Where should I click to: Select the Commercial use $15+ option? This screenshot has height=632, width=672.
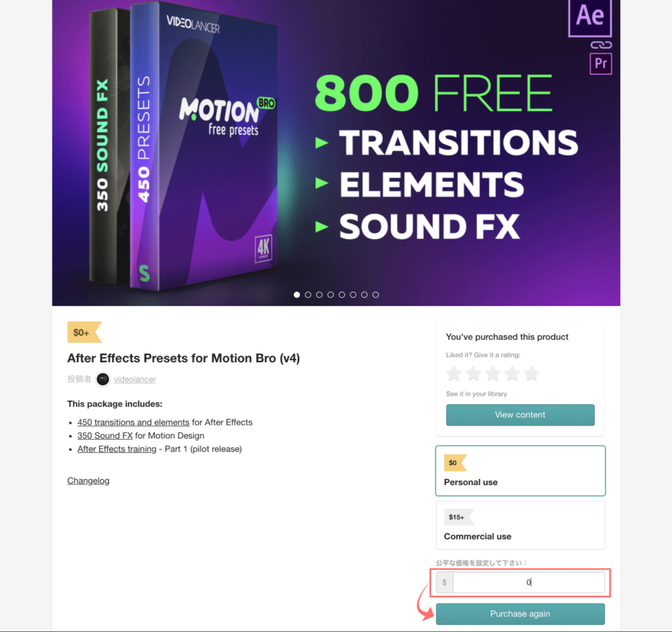[x=520, y=525]
